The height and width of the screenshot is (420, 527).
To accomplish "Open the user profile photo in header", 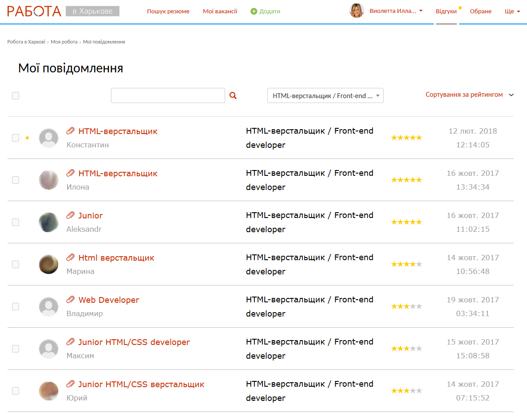I will (x=357, y=11).
